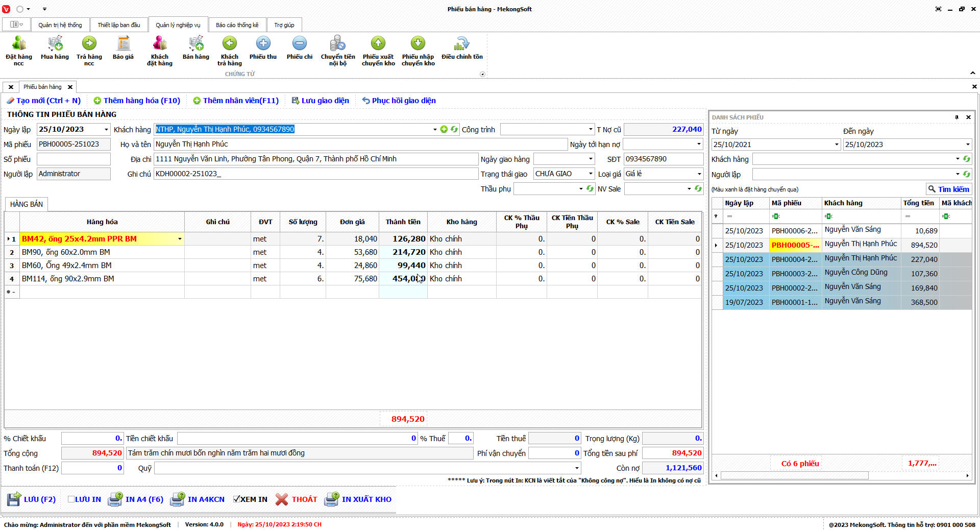Open the Thiết lập ban đầu tab
This screenshot has width=980, height=530.
tap(119, 25)
